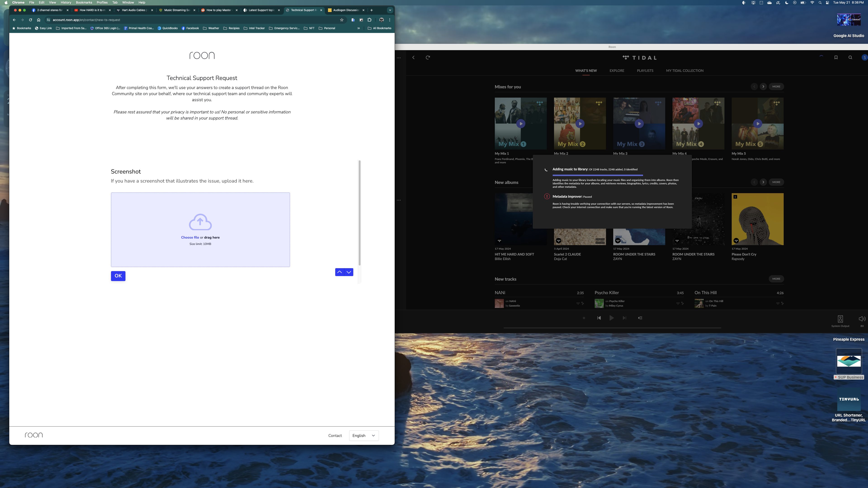Viewport: 868px width, 488px height.
Task: Click the Psycho Killer track title
Action: coord(606,293)
